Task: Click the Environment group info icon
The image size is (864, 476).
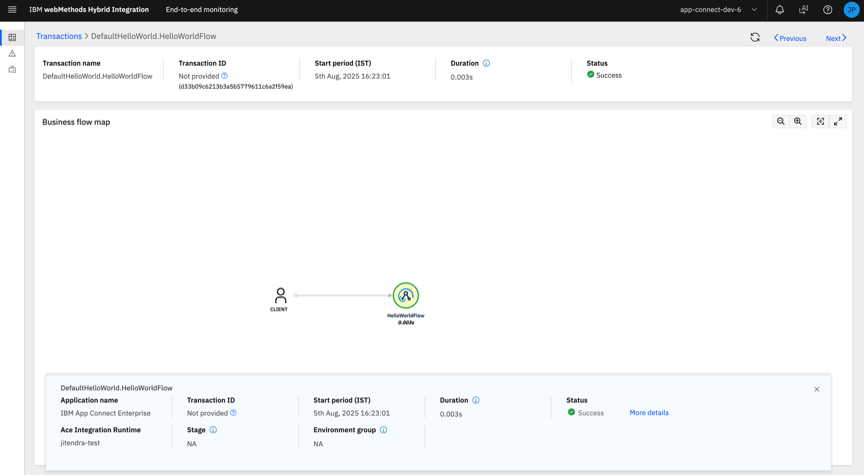Action: coord(384,430)
